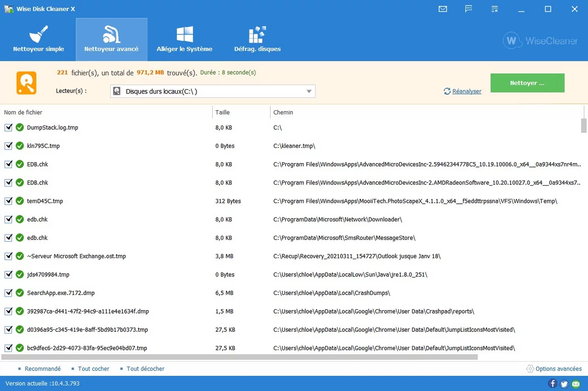Click the horizontal scrollbar thumb
This screenshot has height=391, width=588.
click(x=240, y=357)
